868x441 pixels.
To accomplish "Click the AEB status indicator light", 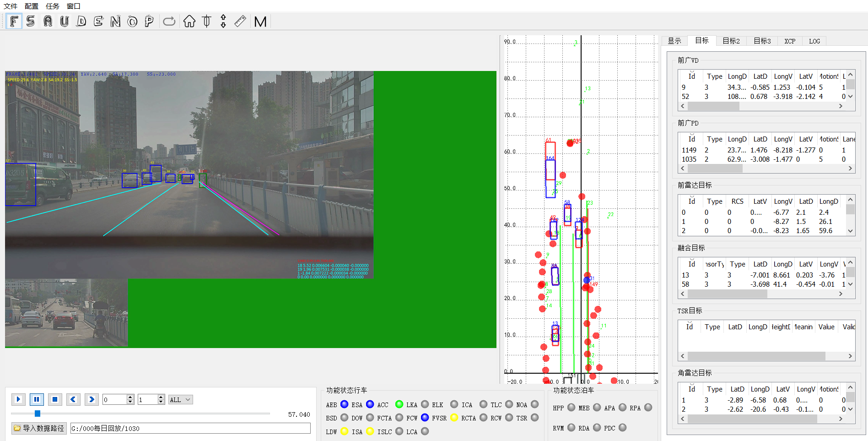I will [x=345, y=404].
